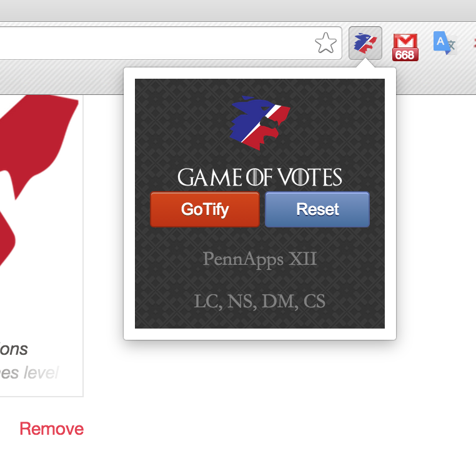Bookmark this page with the star icon
Viewport: 476px width, 451px height.
325,43
